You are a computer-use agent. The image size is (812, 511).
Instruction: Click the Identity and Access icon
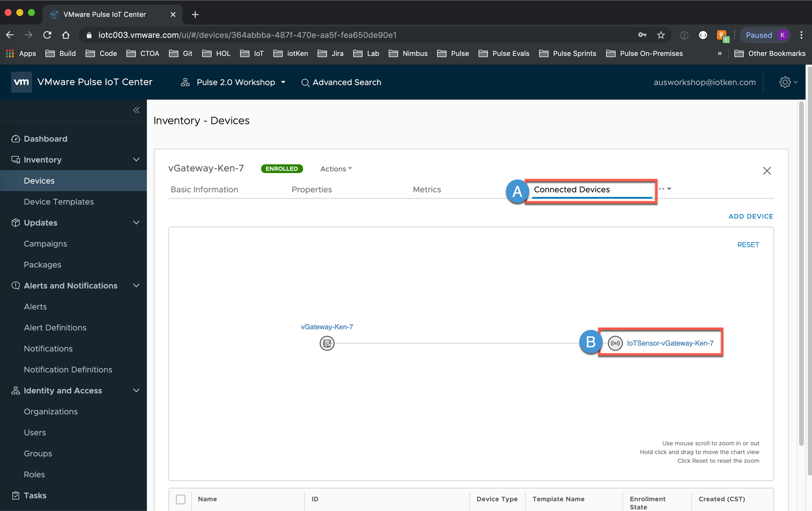pos(16,391)
